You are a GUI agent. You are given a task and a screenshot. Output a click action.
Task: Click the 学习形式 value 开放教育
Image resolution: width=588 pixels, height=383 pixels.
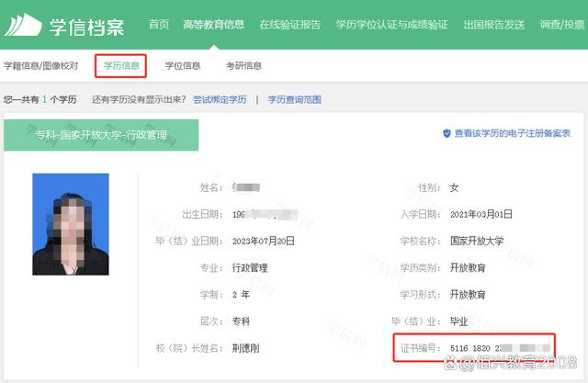click(x=468, y=295)
